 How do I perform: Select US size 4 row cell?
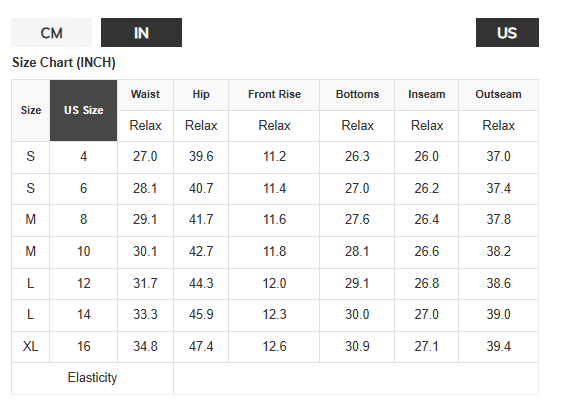[83, 157]
